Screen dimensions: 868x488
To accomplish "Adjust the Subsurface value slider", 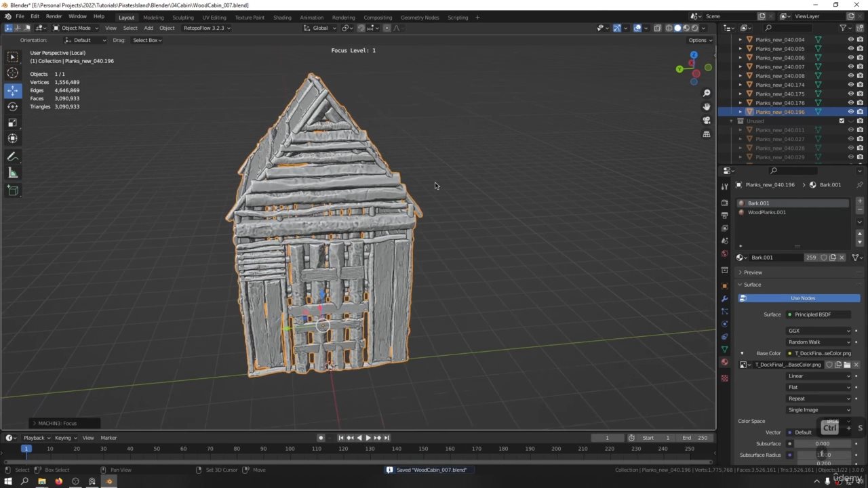I will click(823, 444).
